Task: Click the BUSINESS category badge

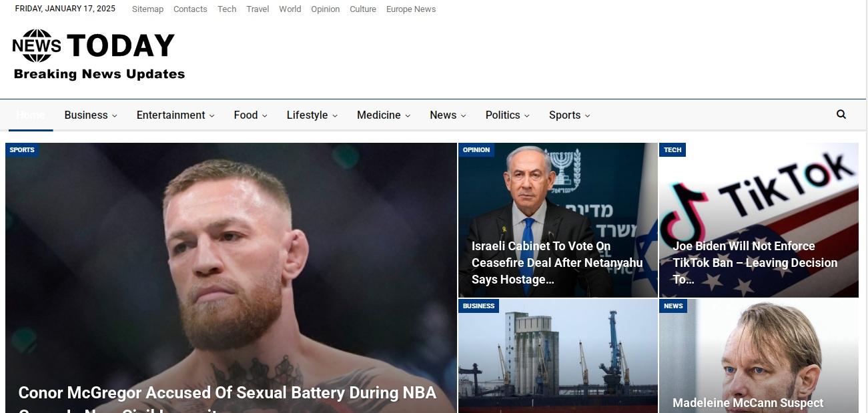Action: pos(478,306)
